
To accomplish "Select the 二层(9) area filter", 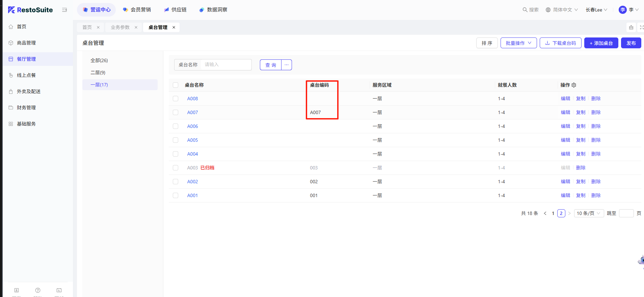I will click(x=98, y=73).
